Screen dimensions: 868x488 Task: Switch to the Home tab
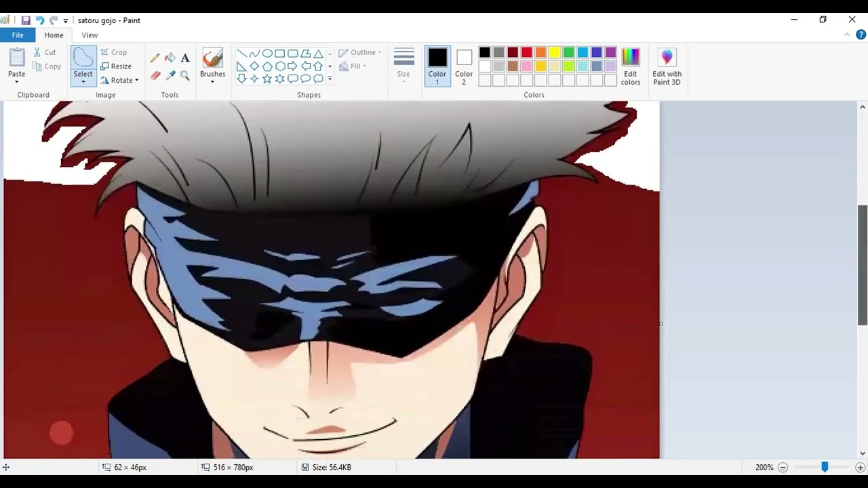pyautogui.click(x=54, y=35)
